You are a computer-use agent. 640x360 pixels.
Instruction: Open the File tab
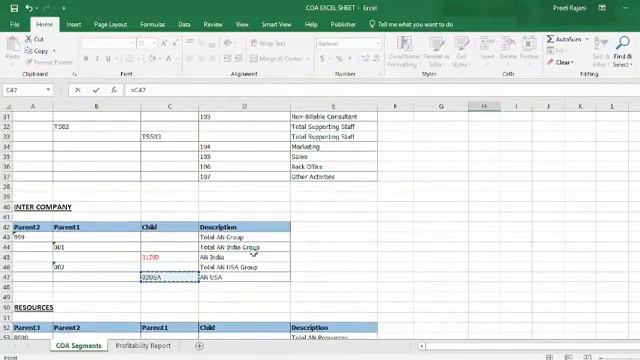tap(15, 24)
